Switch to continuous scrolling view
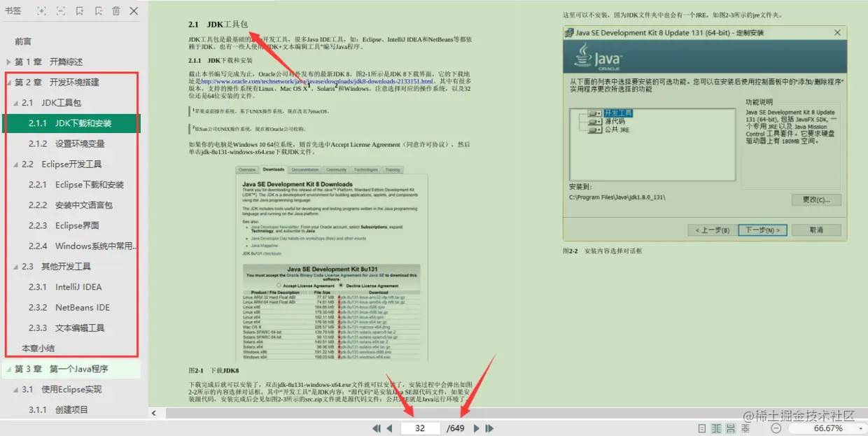Screen dimensions: 868x436 coord(731,428)
